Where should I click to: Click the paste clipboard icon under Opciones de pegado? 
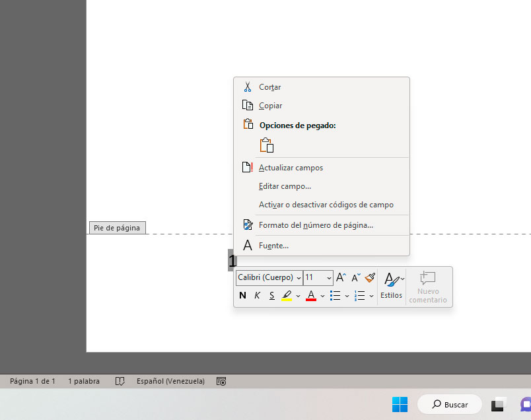pyautogui.click(x=267, y=145)
